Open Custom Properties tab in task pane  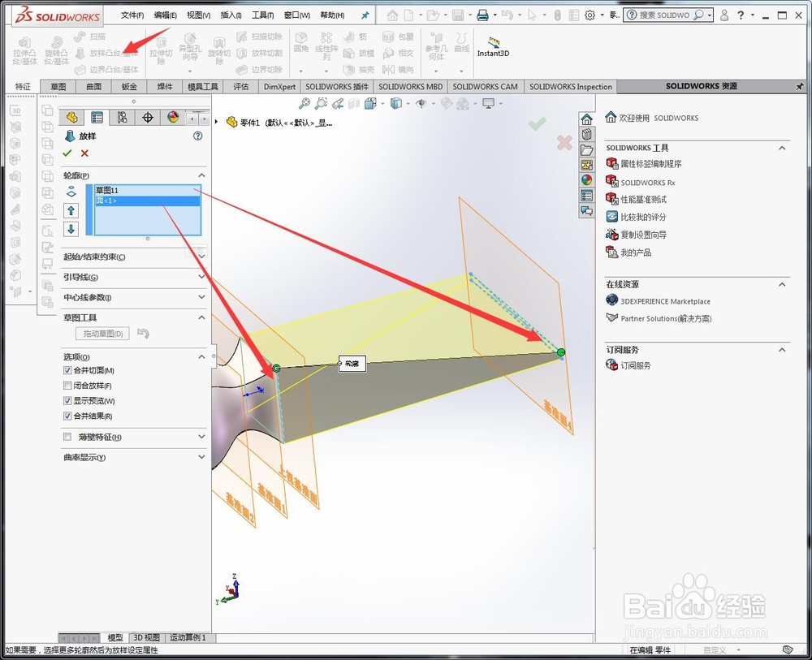tap(587, 195)
